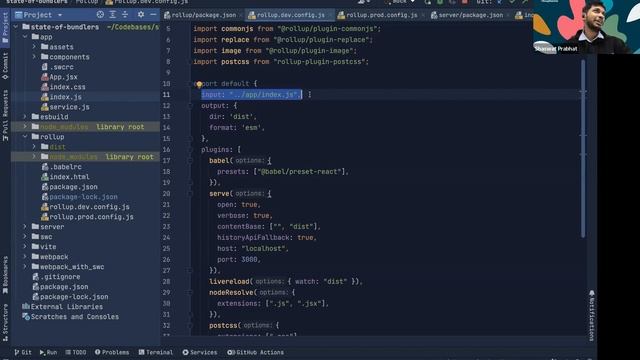
Task: Open the Project panel settings gear
Action: (x=141, y=15)
